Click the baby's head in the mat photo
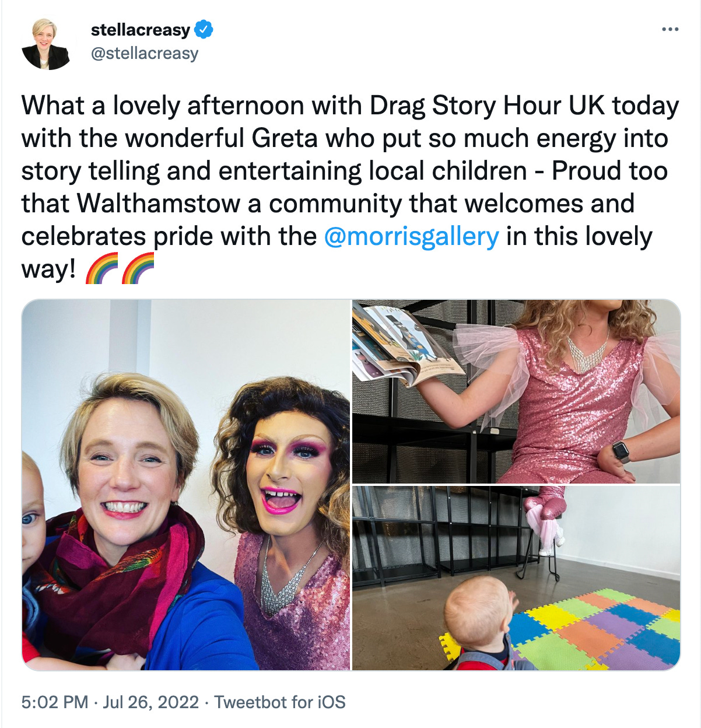This screenshot has height=728, width=701. (x=478, y=612)
